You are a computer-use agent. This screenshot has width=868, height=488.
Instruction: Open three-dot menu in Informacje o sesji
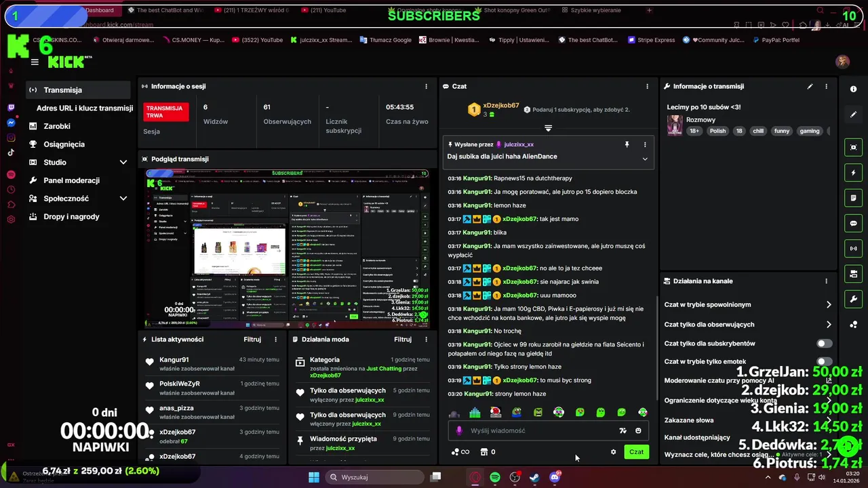pos(426,86)
